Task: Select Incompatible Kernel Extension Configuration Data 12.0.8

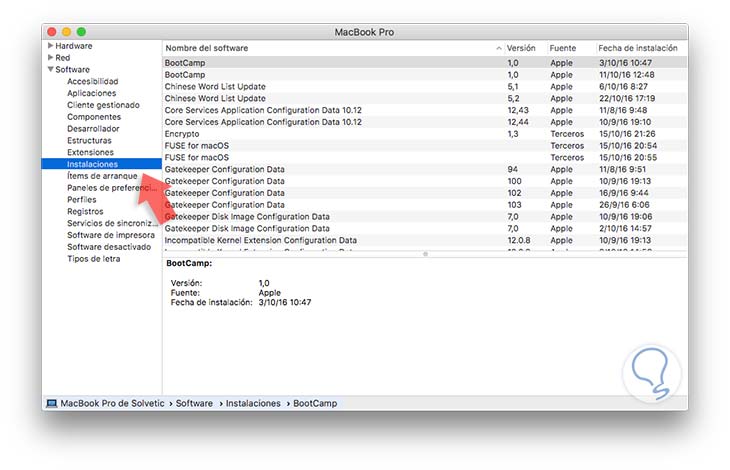Action: 425,240
